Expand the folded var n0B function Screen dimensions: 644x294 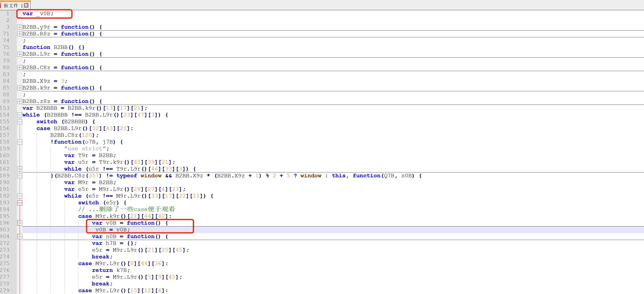click(x=19, y=237)
